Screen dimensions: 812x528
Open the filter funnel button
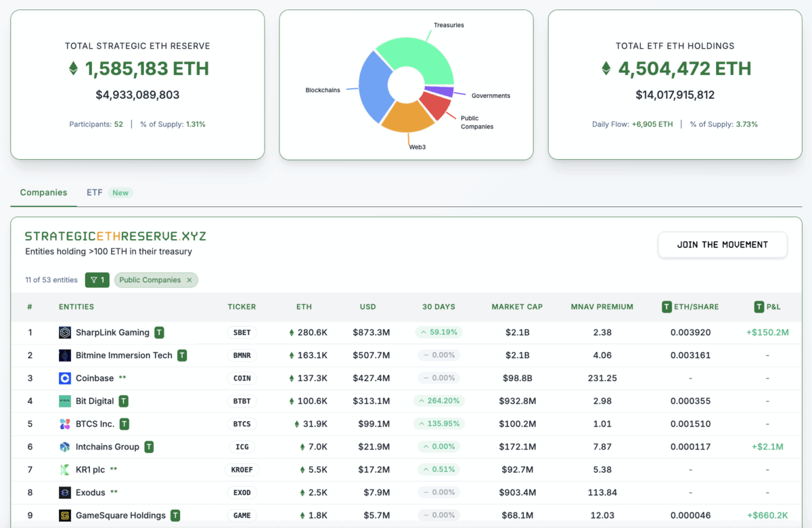coord(97,280)
